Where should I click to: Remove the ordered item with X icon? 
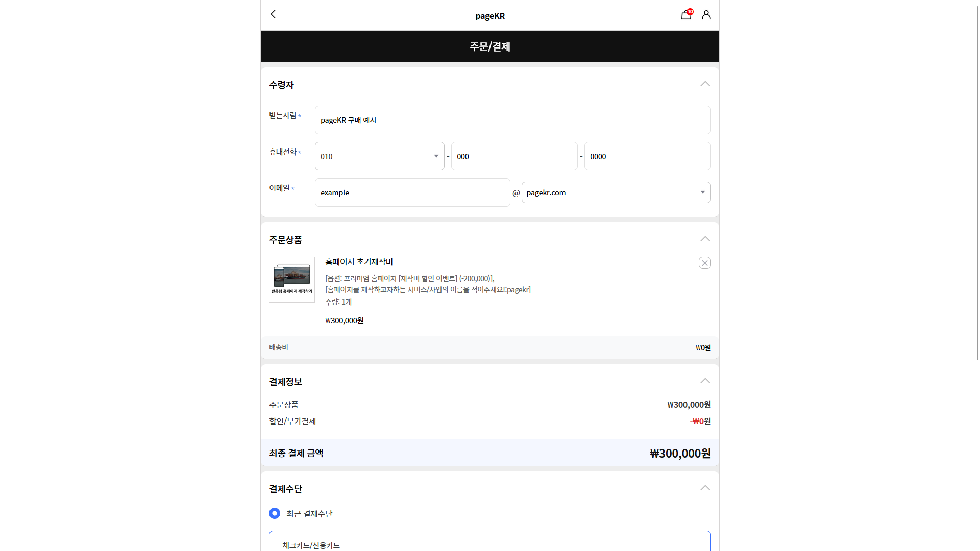[x=704, y=263]
